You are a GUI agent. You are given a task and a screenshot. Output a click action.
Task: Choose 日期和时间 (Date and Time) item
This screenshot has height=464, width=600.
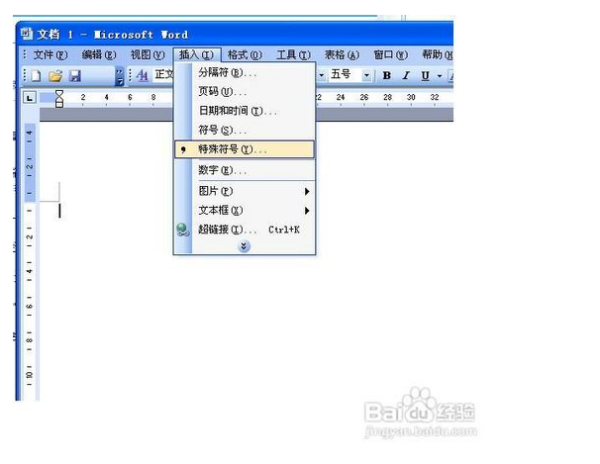[x=244, y=111]
